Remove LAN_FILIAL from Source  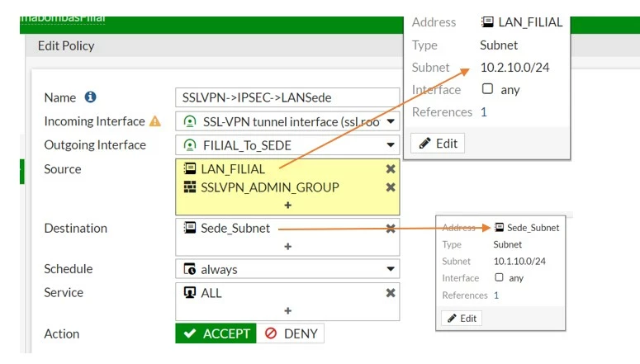[x=391, y=169]
